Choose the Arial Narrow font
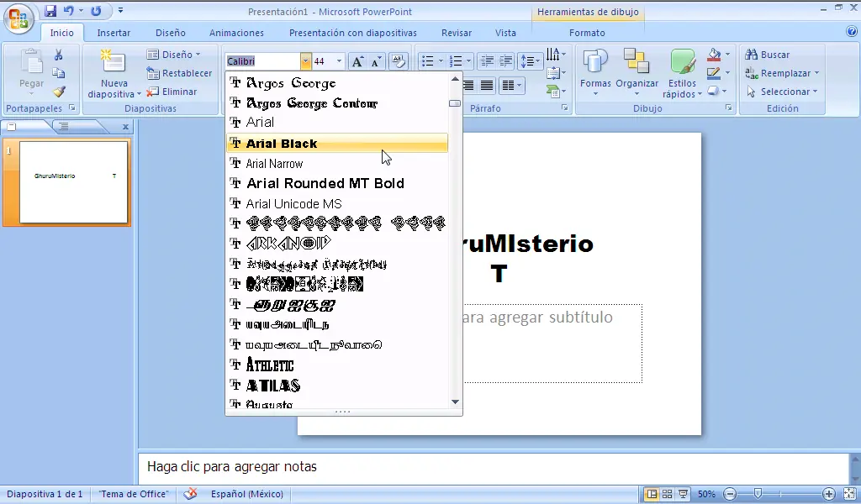Image resolution: width=861 pixels, height=504 pixels. click(x=337, y=164)
